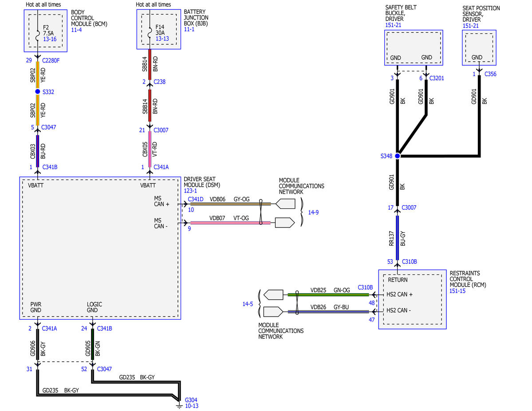Select connector label C238
532x411 pixels.
point(159,82)
